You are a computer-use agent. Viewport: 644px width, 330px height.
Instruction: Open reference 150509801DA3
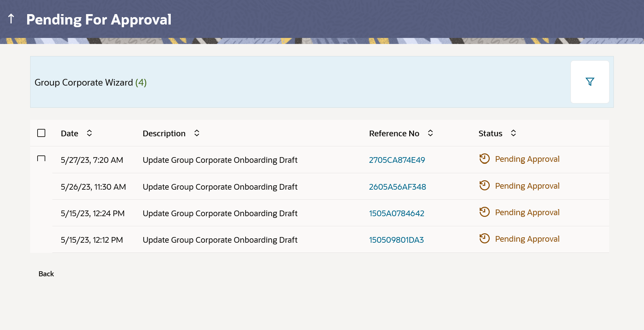[x=396, y=240]
